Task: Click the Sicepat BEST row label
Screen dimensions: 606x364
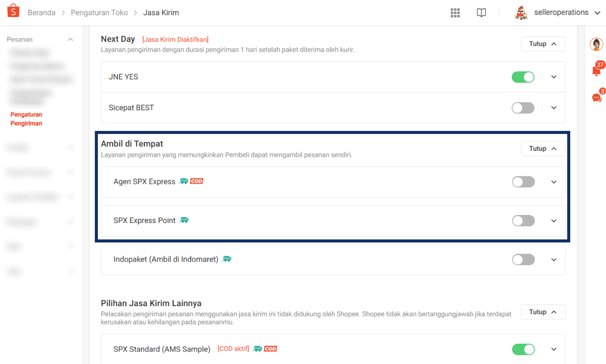Action: [x=131, y=108]
